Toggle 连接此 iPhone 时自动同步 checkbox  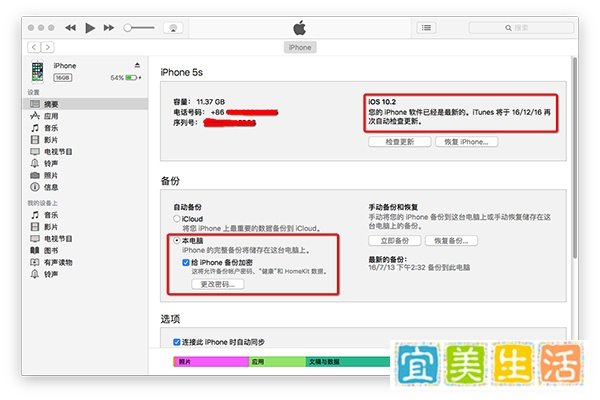pos(176,342)
